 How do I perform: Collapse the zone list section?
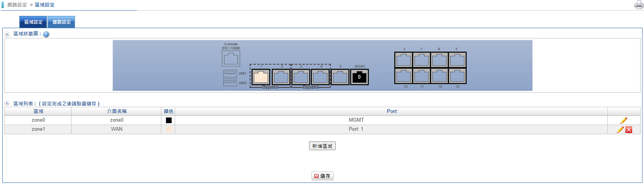click(x=7, y=103)
